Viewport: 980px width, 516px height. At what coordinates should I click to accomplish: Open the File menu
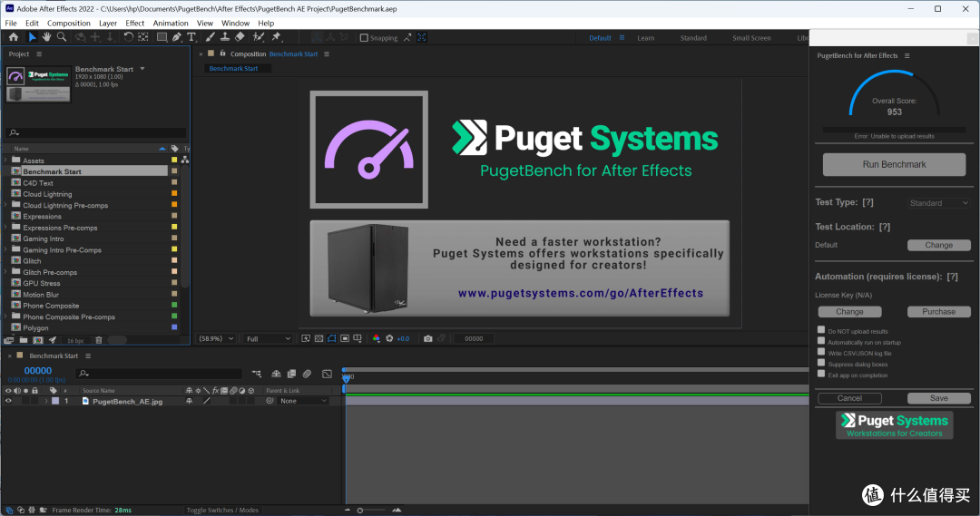[11, 23]
